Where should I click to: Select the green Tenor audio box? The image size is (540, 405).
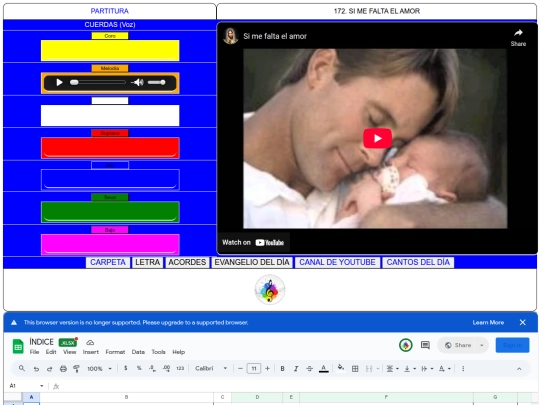click(x=110, y=212)
